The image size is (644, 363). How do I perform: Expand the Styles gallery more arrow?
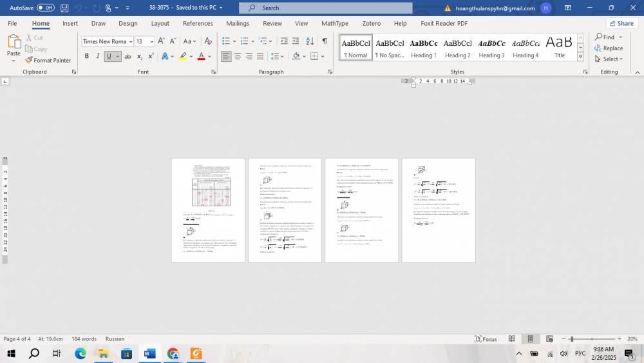click(580, 57)
